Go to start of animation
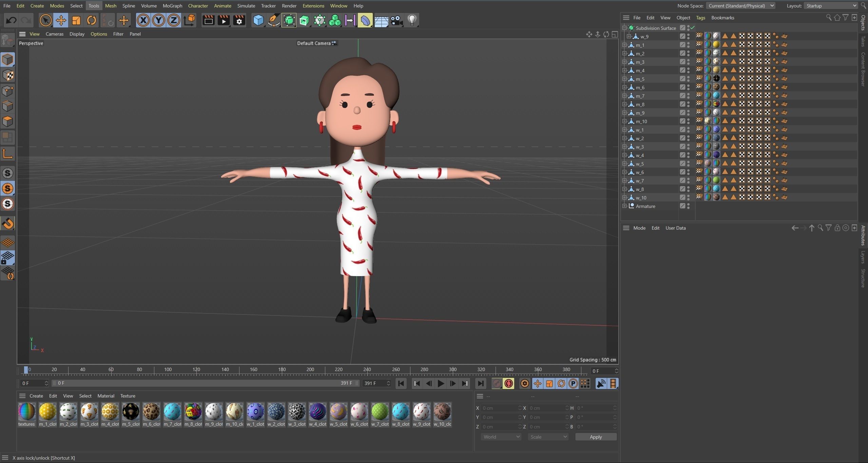Image resolution: width=868 pixels, height=463 pixels. tap(401, 383)
